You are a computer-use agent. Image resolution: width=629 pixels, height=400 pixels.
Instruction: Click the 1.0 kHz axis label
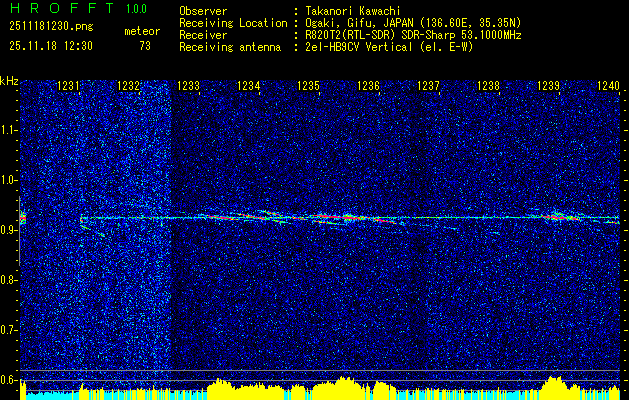point(8,180)
